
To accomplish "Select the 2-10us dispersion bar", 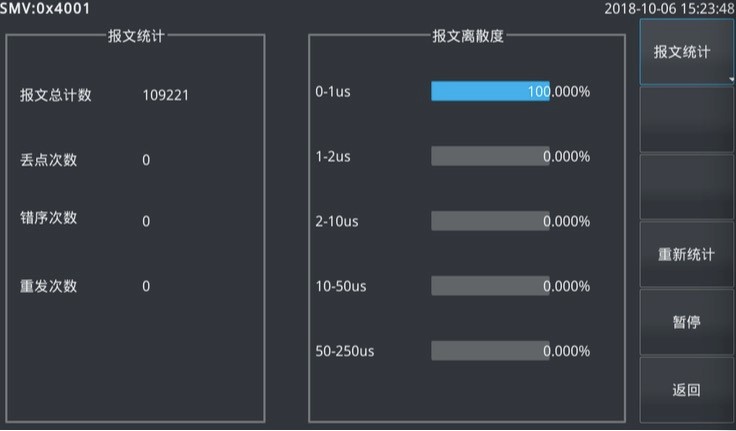I will coord(490,221).
